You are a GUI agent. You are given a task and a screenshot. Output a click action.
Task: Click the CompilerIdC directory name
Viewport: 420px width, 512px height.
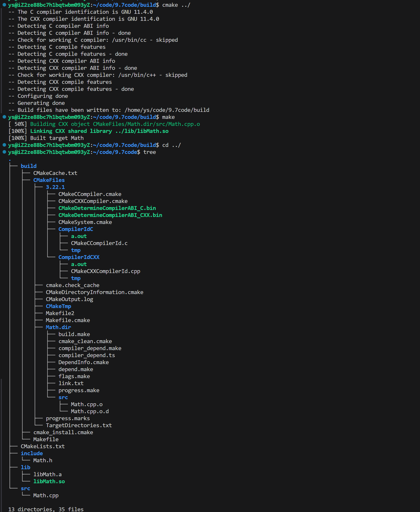tap(76, 229)
